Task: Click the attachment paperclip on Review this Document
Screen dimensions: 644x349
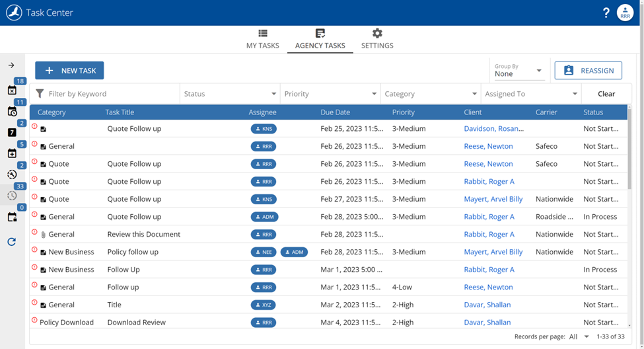Action: [x=43, y=235]
